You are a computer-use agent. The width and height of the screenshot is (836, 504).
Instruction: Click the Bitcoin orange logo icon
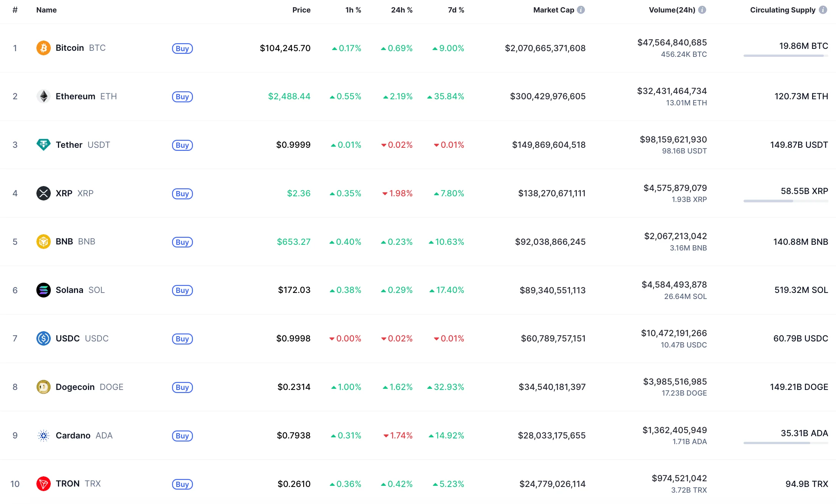tap(43, 48)
